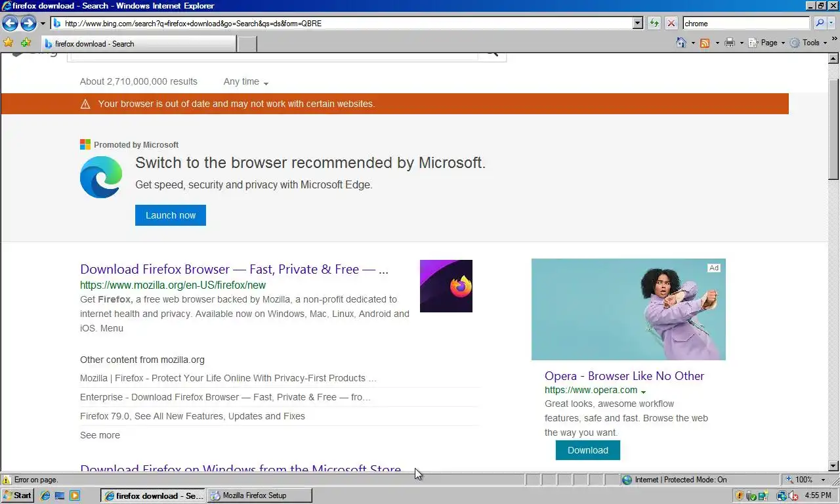Image resolution: width=840 pixels, height=504 pixels.
Task: Click 'Internet | Protected Mode: On' status zone
Action: tap(700, 480)
